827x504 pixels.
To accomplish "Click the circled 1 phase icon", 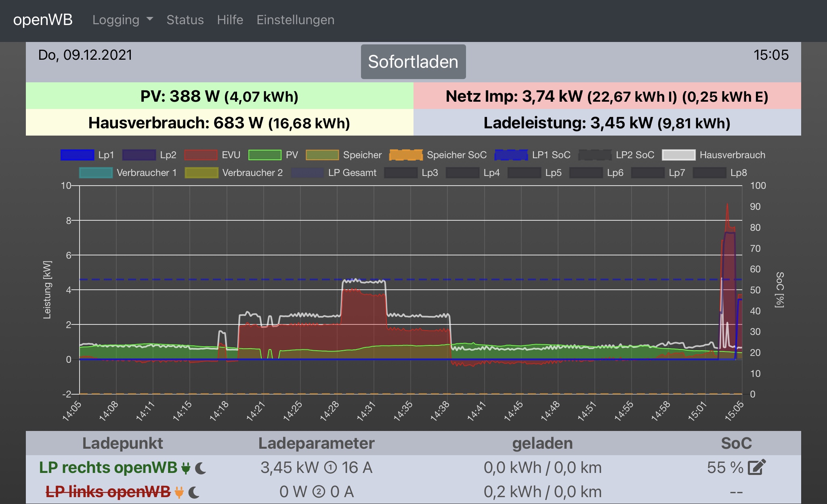I will pyautogui.click(x=330, y=468).
